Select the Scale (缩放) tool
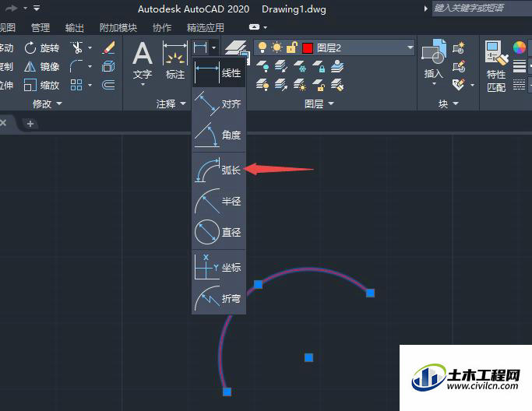Screen dimensions: 532x411 [42, 85]
